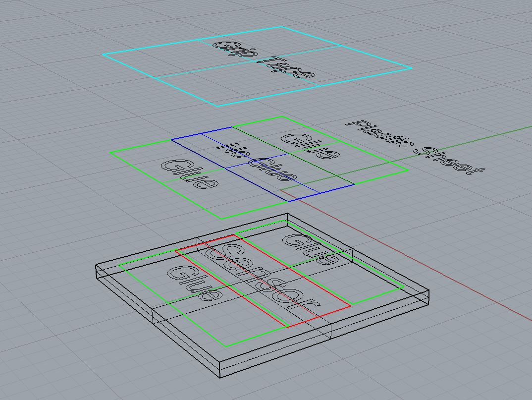Select left "Glue" text inside the black box
532x400 pixels.
[194, 283]
